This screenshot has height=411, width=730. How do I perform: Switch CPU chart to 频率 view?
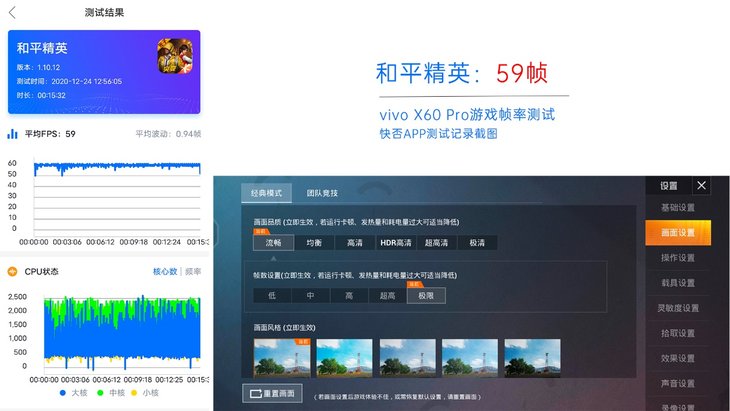tap(193, 271)
